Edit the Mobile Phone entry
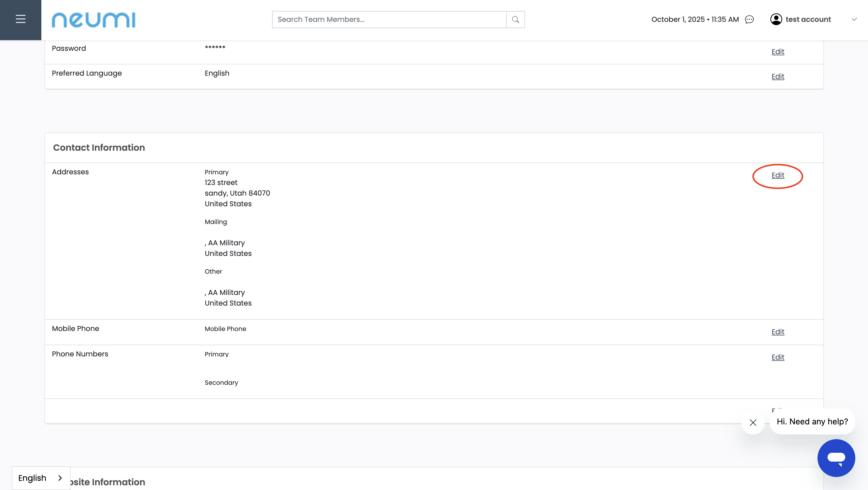868x490 pixels. [x=778, y=332]
